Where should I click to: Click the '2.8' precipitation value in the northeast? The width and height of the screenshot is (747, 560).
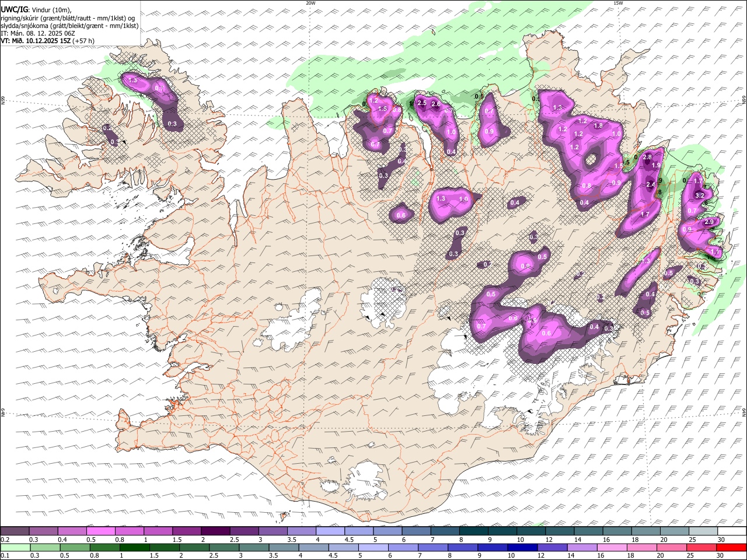pos(647,157)
